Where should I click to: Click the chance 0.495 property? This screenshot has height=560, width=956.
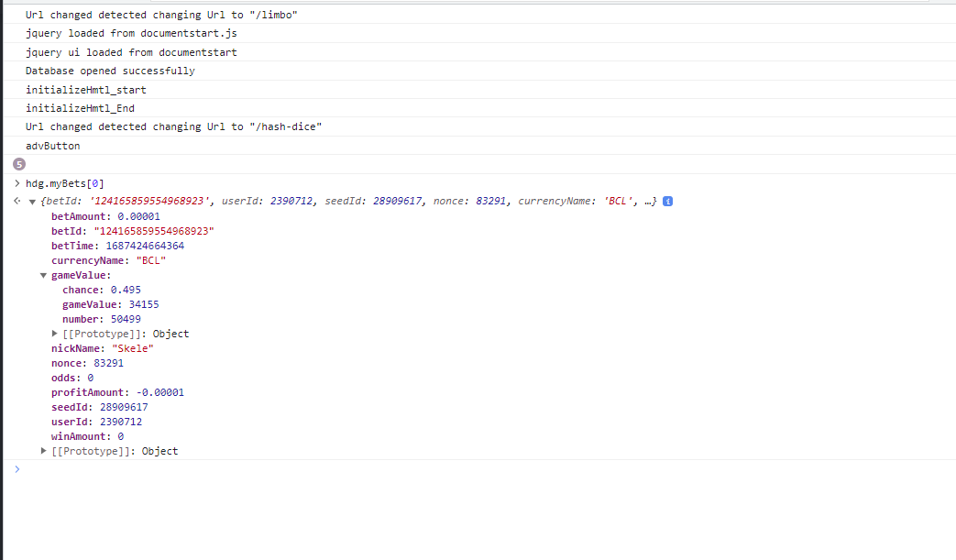click(101, 290)
